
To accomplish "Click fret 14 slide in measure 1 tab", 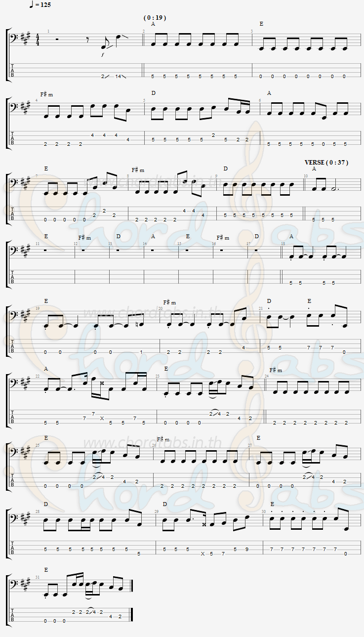I will click(x=119, y=76).
